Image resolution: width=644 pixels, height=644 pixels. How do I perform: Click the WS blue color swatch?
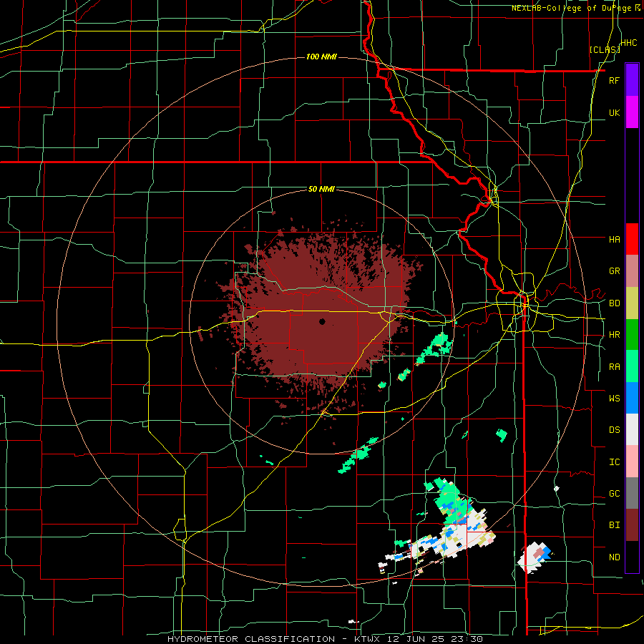pyautogui.click(x=632, y=398)
